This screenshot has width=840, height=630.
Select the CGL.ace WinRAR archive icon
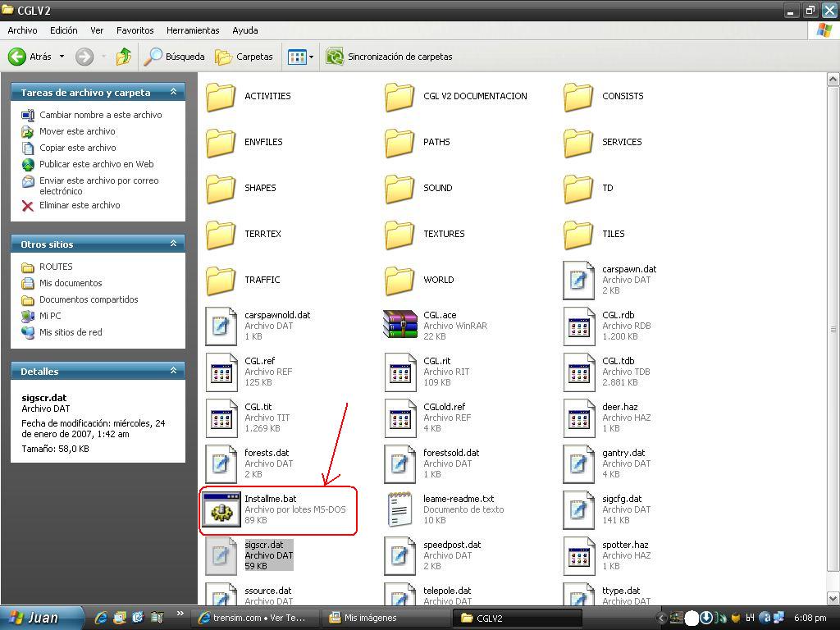[399, 326]
